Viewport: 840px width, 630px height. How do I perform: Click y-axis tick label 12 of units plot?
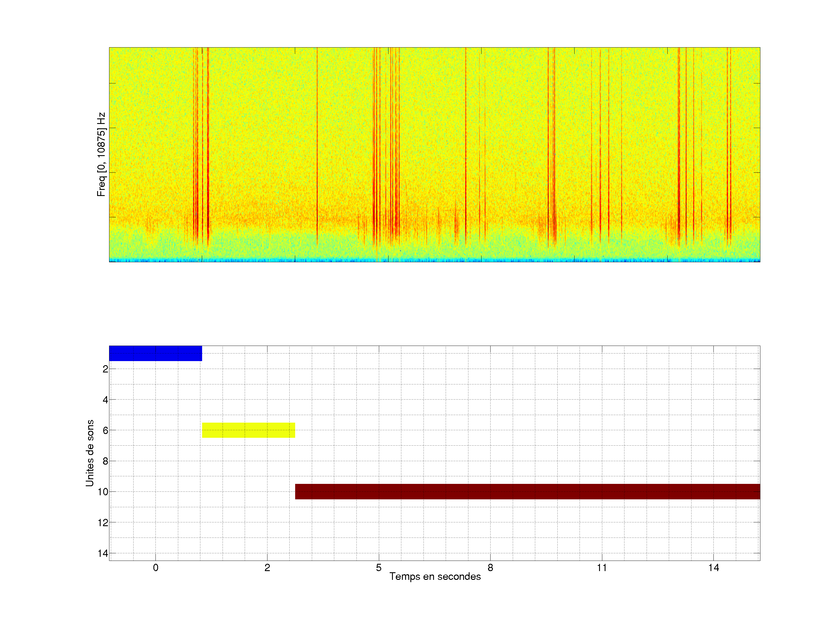tap(103, 523)
